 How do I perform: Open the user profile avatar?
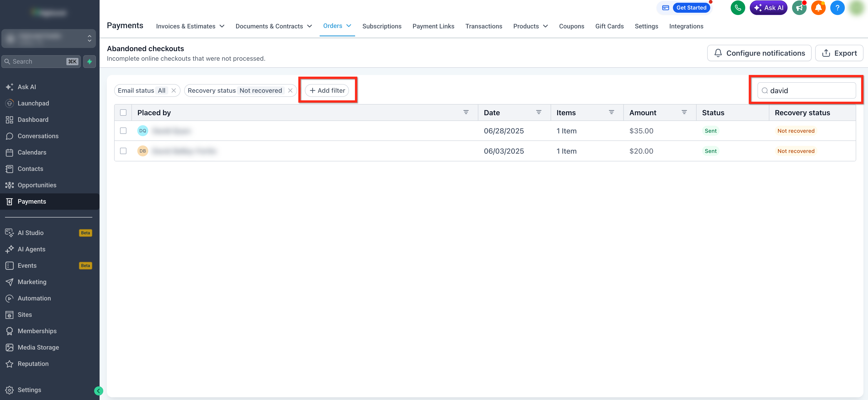[857, 8]
